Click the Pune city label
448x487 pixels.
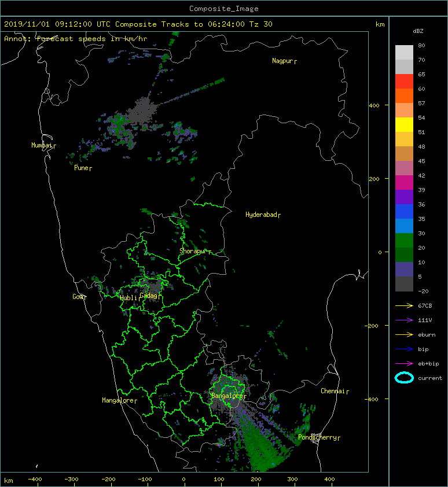coord(83,168)
